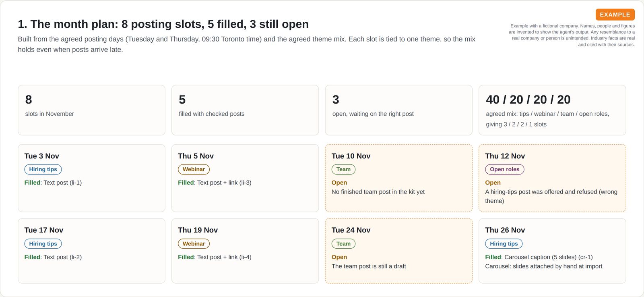Click the Open roles tag on Thu 12 Nov
Image resolution: width=644 pixels, height=297 pixels.
(x=504, y=169)
